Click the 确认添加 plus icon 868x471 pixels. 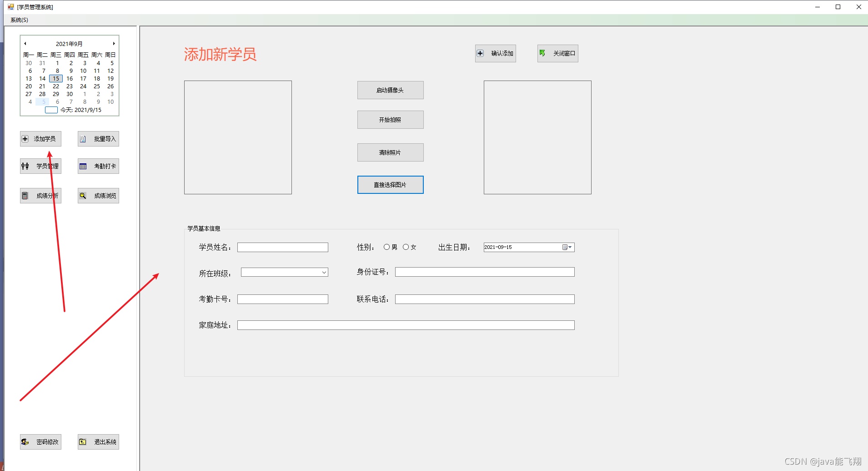point(480,53)
